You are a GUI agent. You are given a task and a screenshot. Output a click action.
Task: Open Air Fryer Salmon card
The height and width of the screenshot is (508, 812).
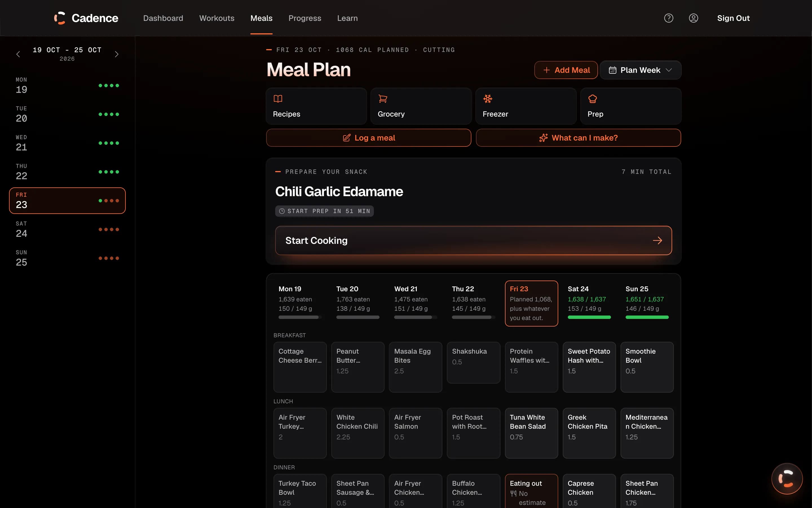(x=415, y=433)
